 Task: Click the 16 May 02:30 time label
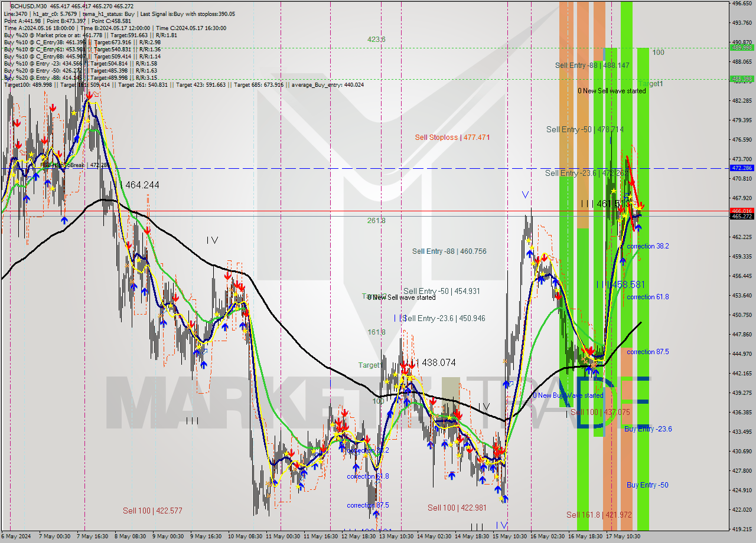click(548, 537)
